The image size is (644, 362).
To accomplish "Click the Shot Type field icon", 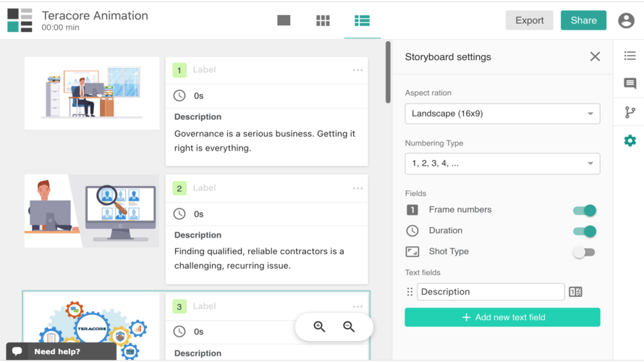I will point(412,251).
